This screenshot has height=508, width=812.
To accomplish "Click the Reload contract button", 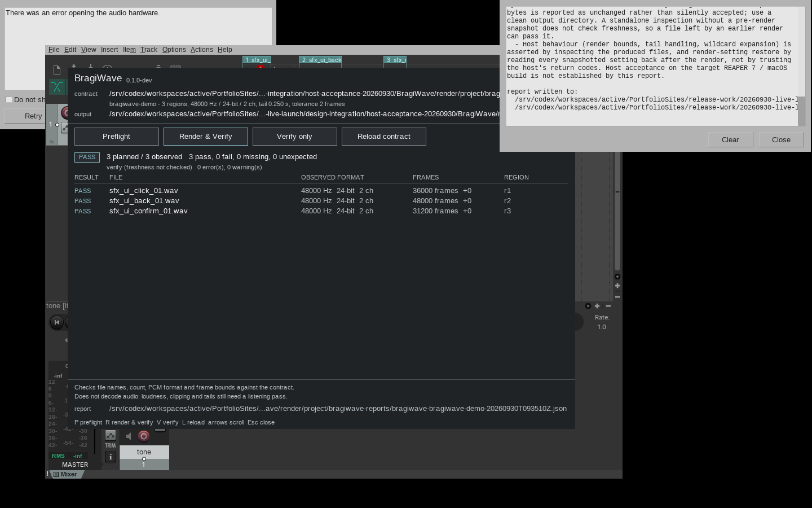I will [384, 137].
